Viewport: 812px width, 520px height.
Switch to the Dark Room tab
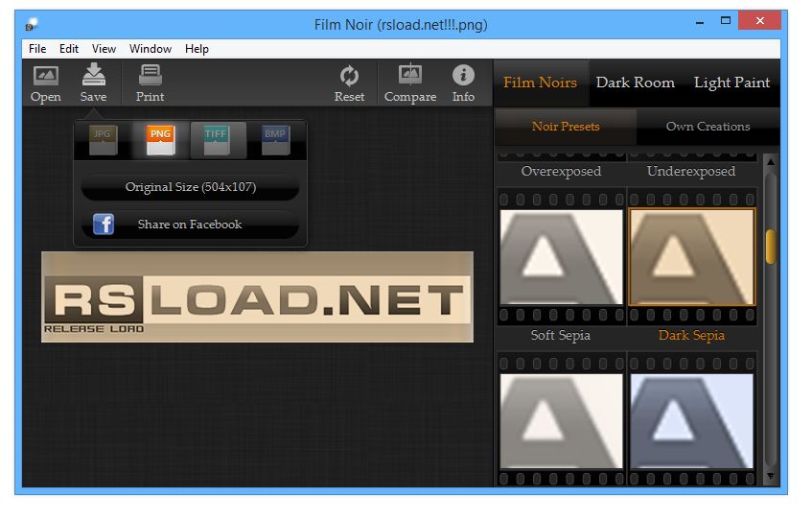tap(636, 83)
